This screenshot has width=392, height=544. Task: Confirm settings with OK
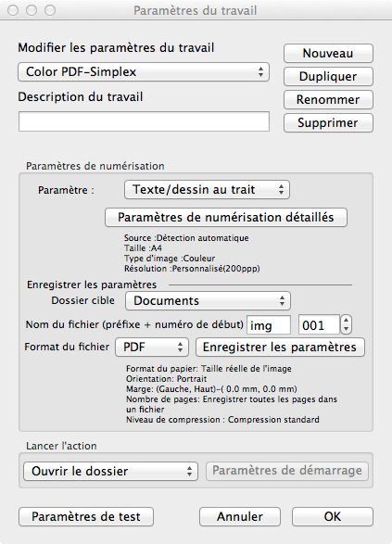pos(333,516)
